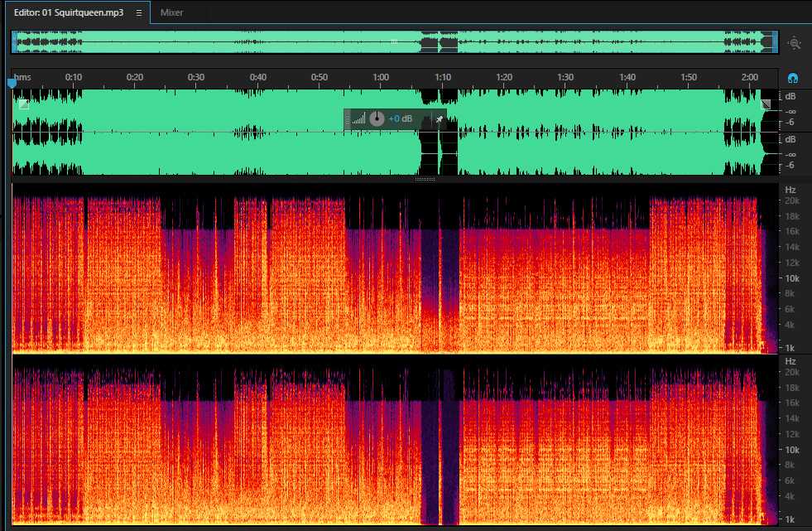Click the HUD amplitude bars icon
812x531 pixels.
[x=359, y=119]
